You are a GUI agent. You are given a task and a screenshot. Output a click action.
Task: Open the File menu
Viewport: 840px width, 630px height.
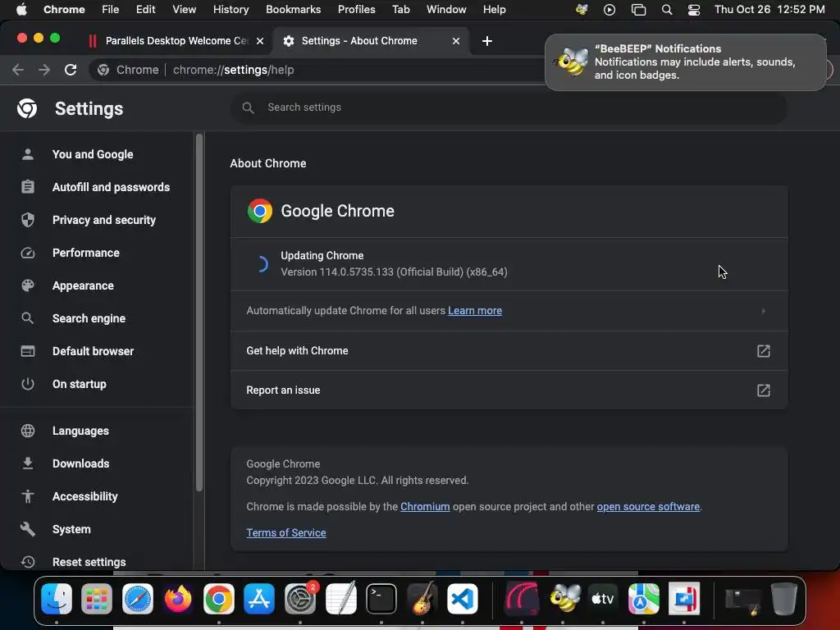point(111,10)
